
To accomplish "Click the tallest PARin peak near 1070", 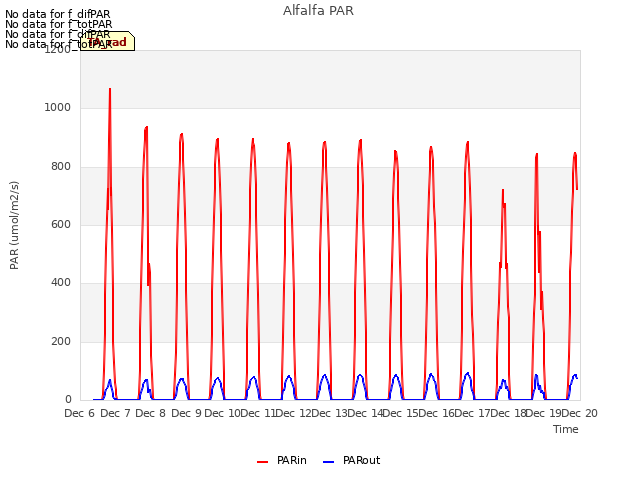I will pos(110,89).
